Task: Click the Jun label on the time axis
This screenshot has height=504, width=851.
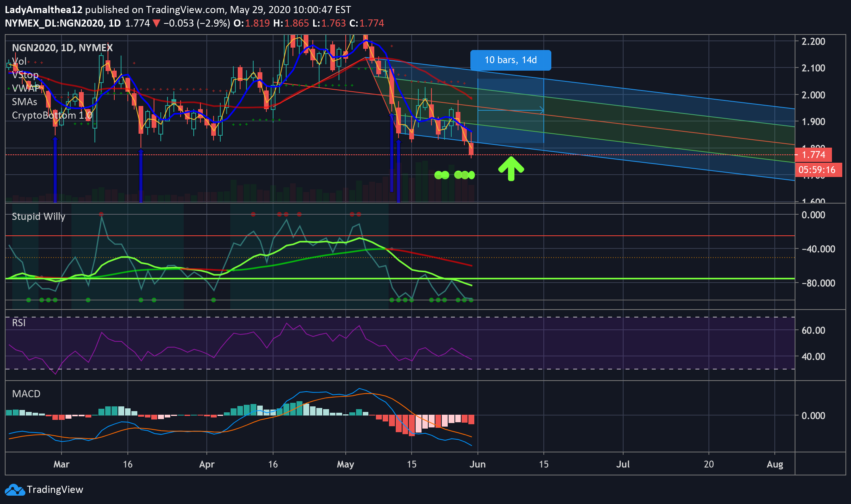Action: click(x=477, y=464)
